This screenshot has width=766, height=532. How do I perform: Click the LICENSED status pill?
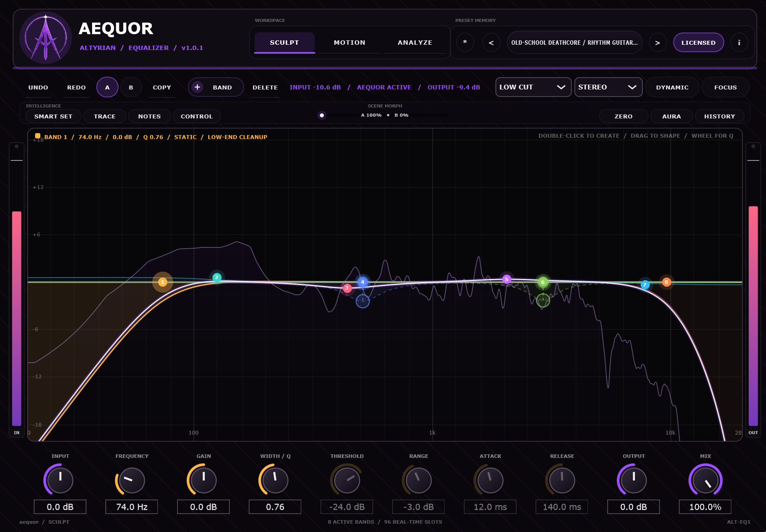point(698,43)
